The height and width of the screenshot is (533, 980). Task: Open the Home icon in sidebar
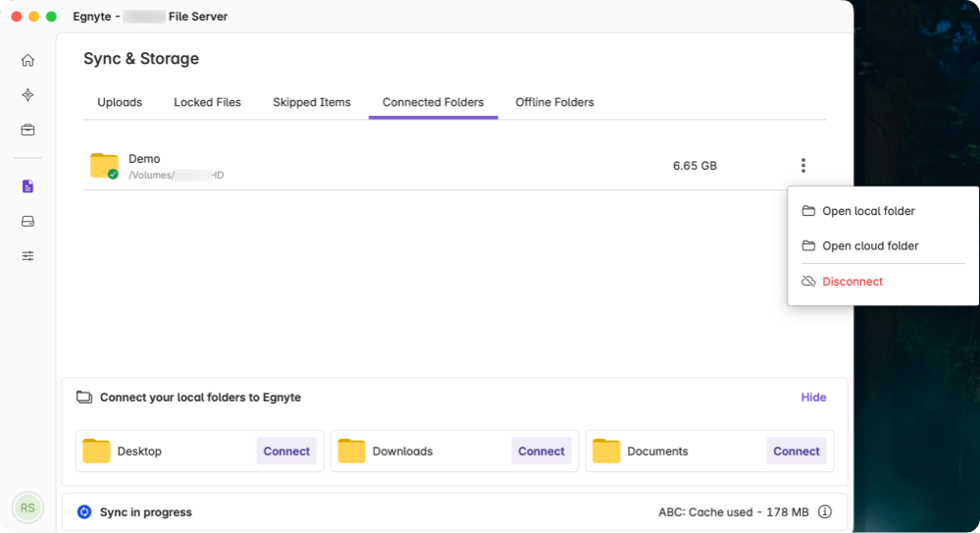pos(27,60)
